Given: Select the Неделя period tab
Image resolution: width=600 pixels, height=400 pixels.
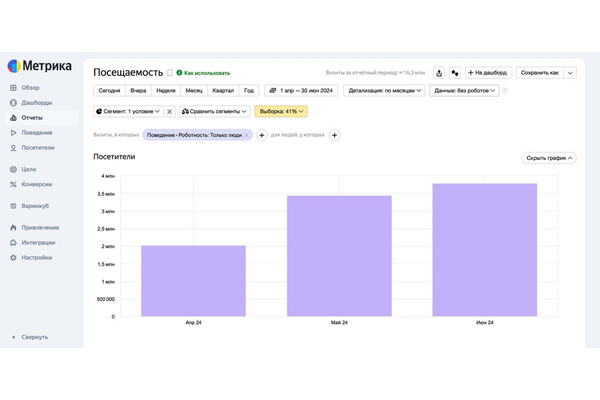Looking at the screenshot, I should coord(166,90).
